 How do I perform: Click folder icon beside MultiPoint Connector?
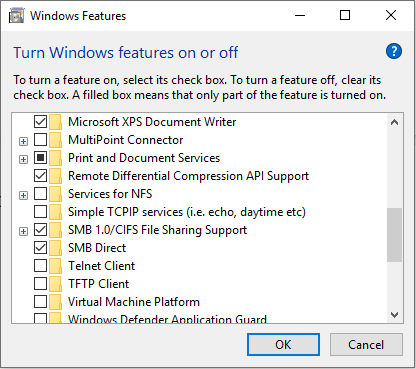[x=56, y=140]
